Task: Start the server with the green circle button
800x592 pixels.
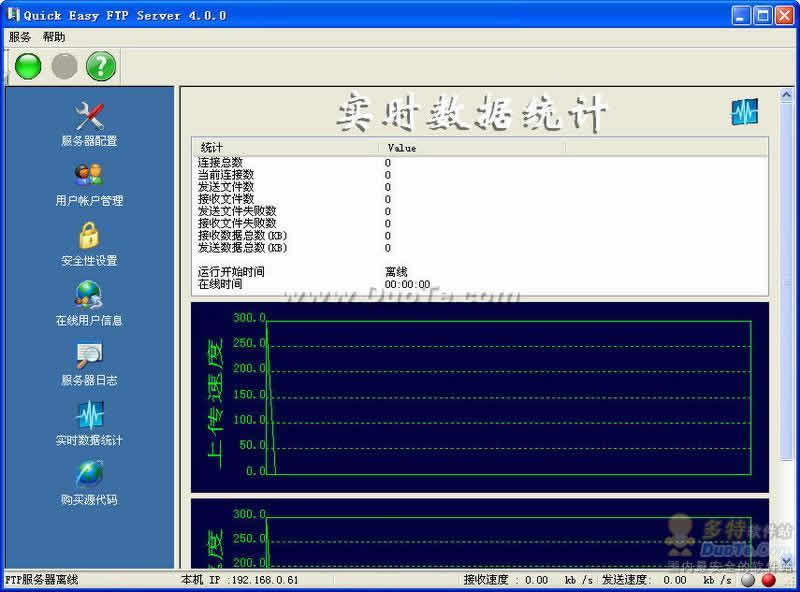Action: [x=28, y=66]
